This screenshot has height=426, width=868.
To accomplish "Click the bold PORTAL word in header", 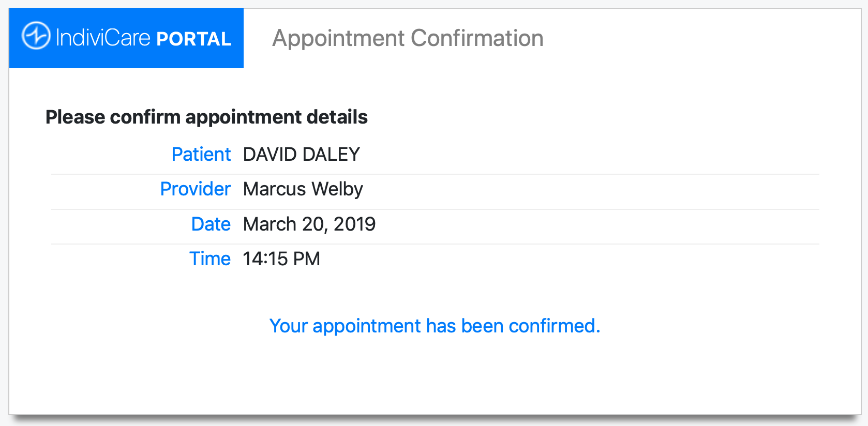I will (193, 39).
